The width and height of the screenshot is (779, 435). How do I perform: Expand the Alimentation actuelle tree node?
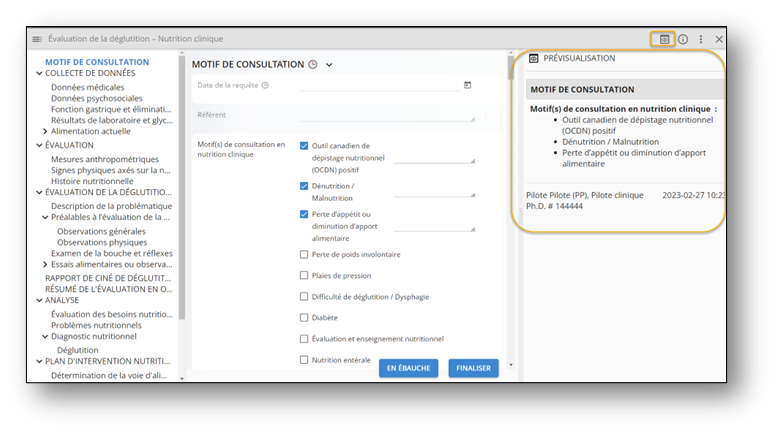[x=45, y=131]
